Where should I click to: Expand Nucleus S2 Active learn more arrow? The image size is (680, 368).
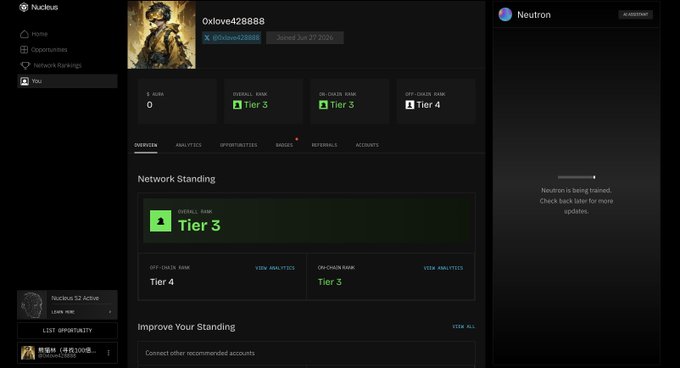pyautogui.click(x=110, y=312)
